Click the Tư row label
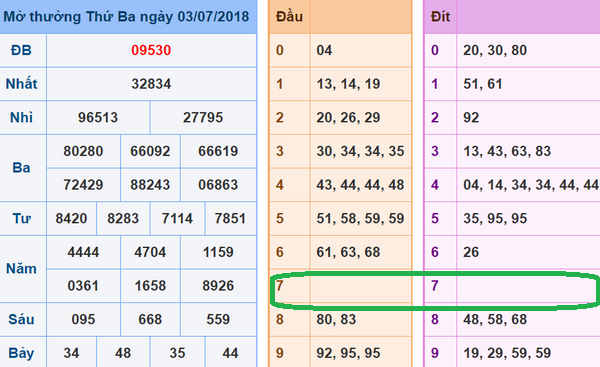This screenshot has height=367, width=600. [21, 219]
